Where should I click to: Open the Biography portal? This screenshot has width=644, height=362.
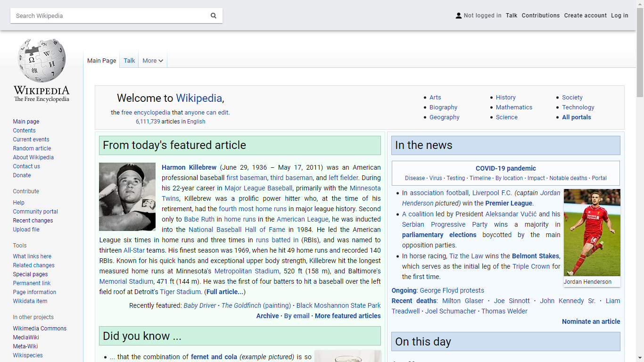[x=443, y=107]
